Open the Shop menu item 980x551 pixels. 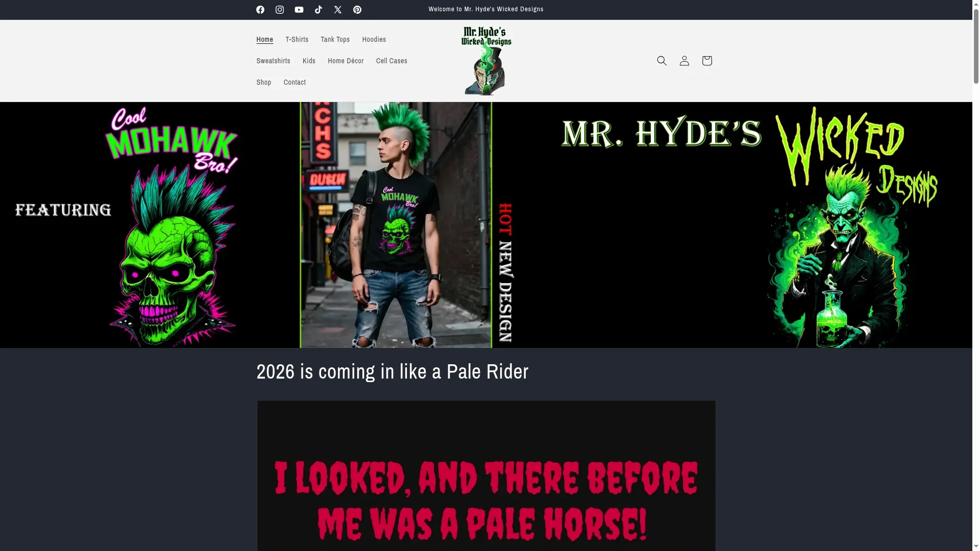263,82
